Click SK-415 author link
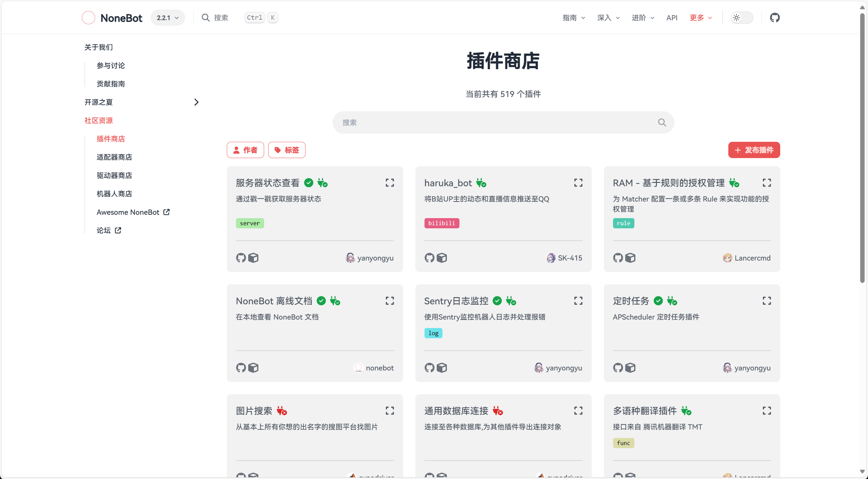868x479 pixels. [x=565, y=258]
